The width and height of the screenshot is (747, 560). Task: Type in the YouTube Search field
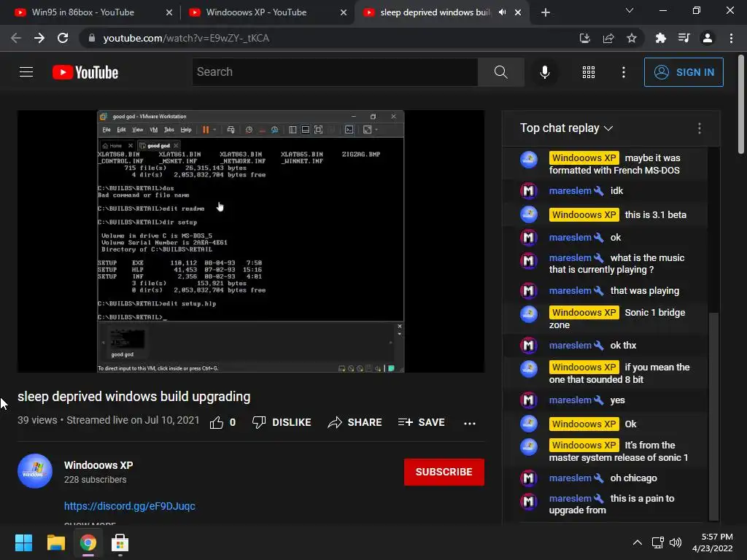coord(335,72)
